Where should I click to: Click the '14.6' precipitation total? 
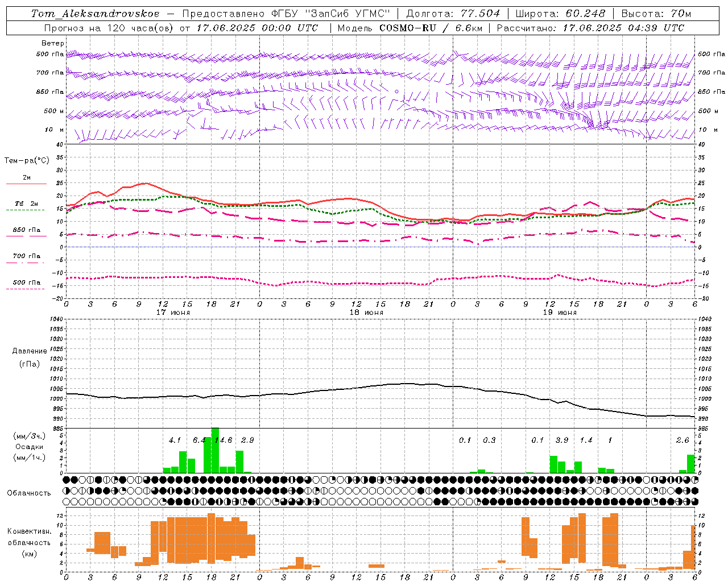tap(224, 440)
